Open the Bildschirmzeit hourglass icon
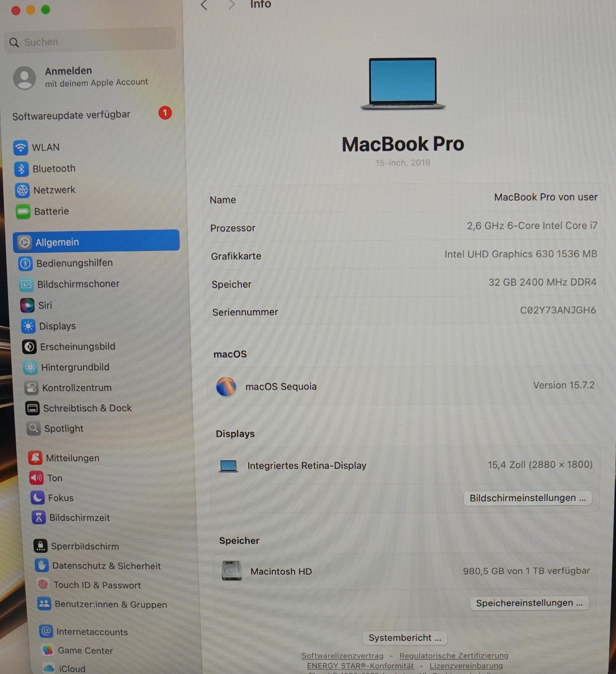 tap(39, 517)
